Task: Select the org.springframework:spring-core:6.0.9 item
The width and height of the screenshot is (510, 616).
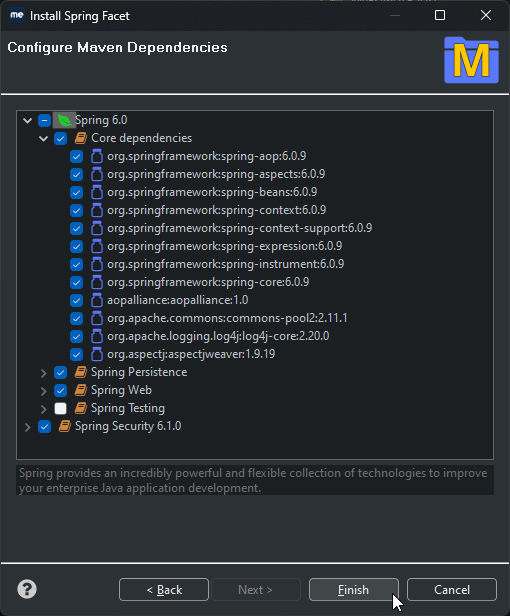Action: (208, 282)
